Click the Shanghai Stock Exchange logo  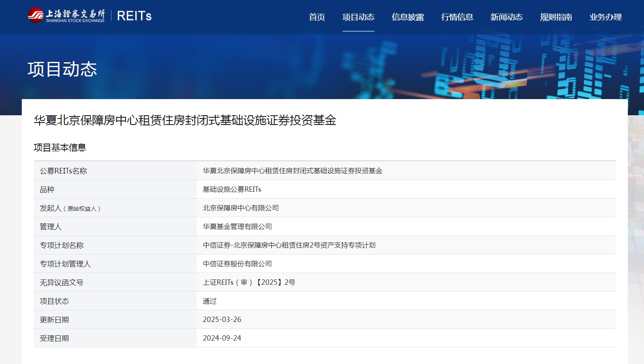(66, 15)
